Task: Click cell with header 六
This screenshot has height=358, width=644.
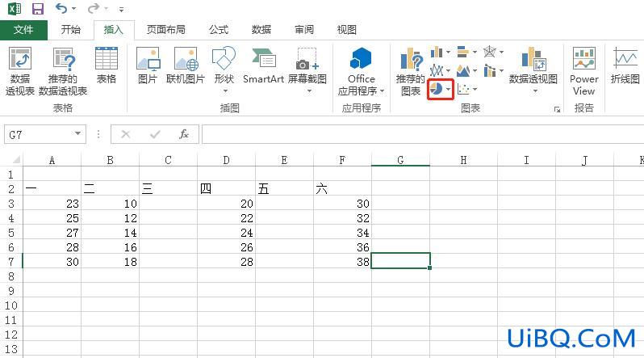Action: (x=342, y=189)
